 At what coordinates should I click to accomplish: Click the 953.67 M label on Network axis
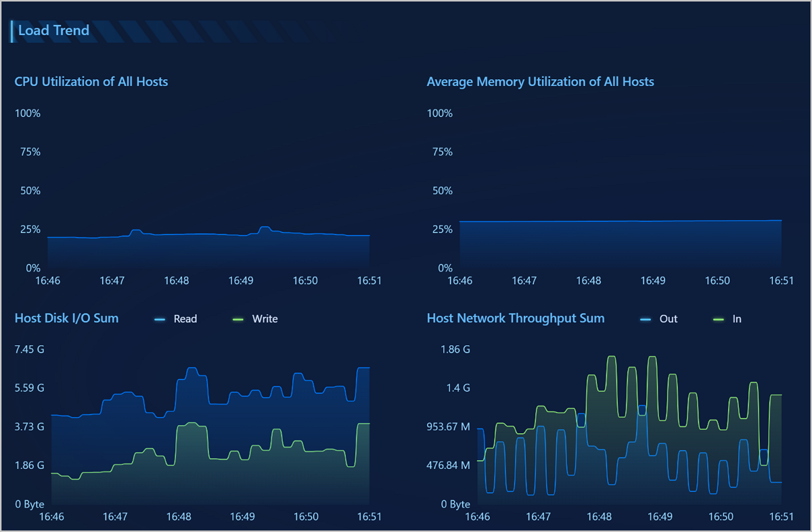[448, 427]
